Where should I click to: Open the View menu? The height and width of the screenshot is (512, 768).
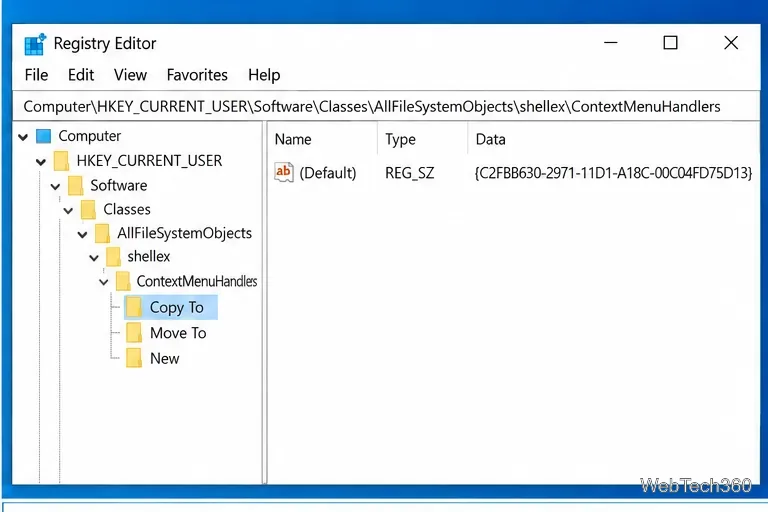(x=130, y=75)
